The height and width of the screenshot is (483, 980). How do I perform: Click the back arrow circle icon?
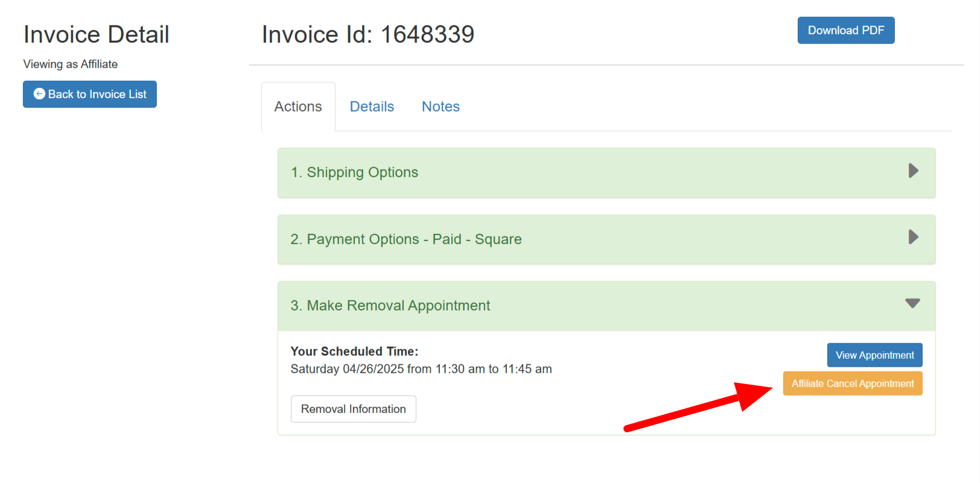(x=39, y=94)
